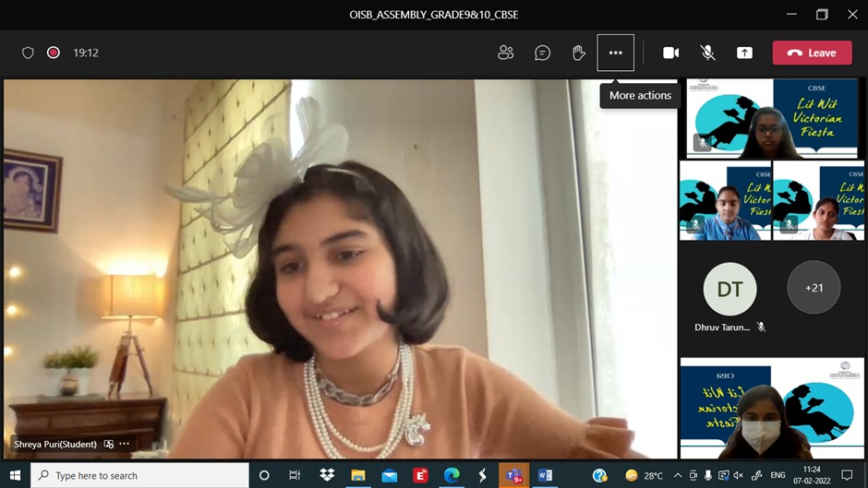
Task: Unmute the microphone in the toolbar
Action: (707, 53)
